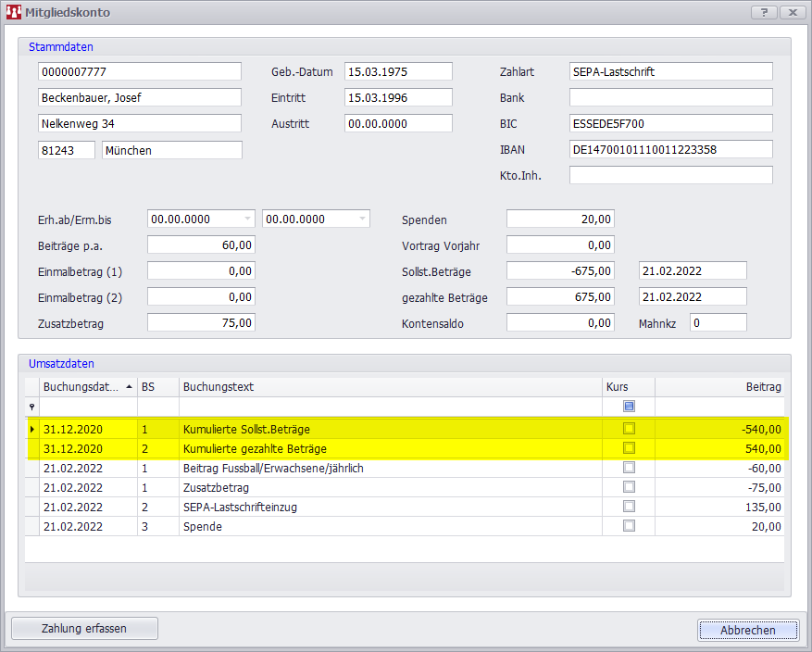Toggle Kurs checkbox in the Spende row
The width and height of the screenshot is (812, 652).
[630, 526]
